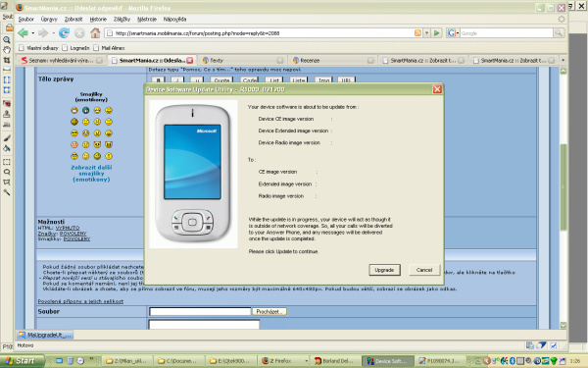Select the Paint bucket fill tool
The image size is (588, 368).
coord(7,149)
